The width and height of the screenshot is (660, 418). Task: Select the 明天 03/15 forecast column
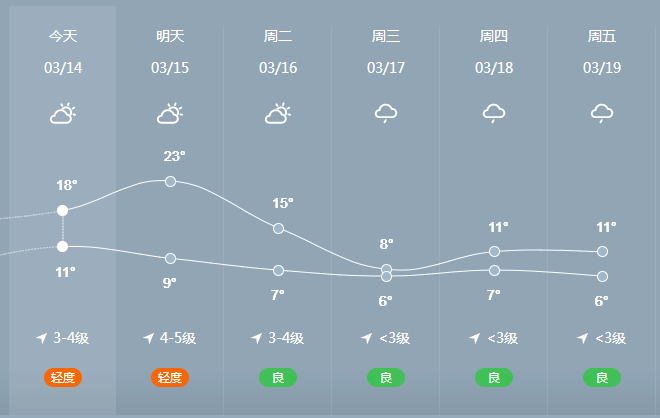[x=170, y=210]
